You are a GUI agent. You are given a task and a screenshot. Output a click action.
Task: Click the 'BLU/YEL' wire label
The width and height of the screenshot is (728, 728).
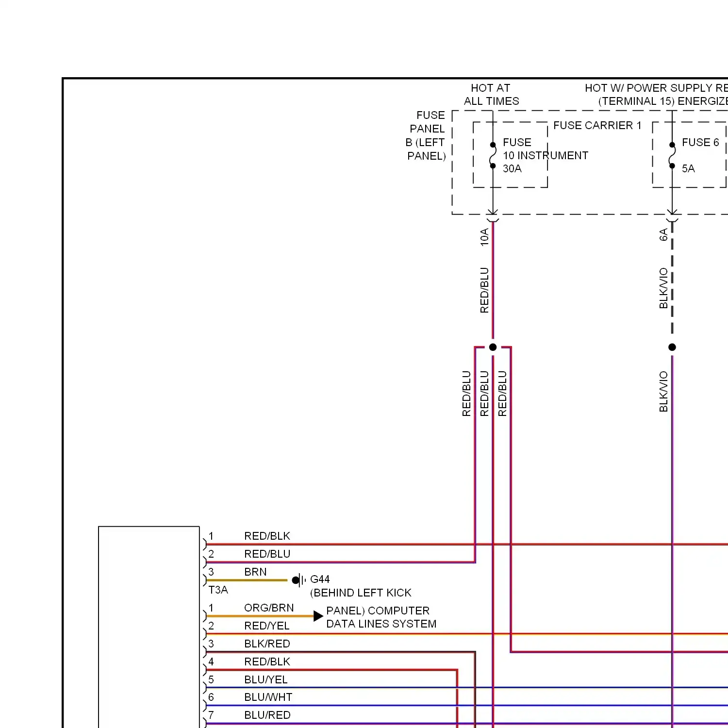tap(266, 679)
